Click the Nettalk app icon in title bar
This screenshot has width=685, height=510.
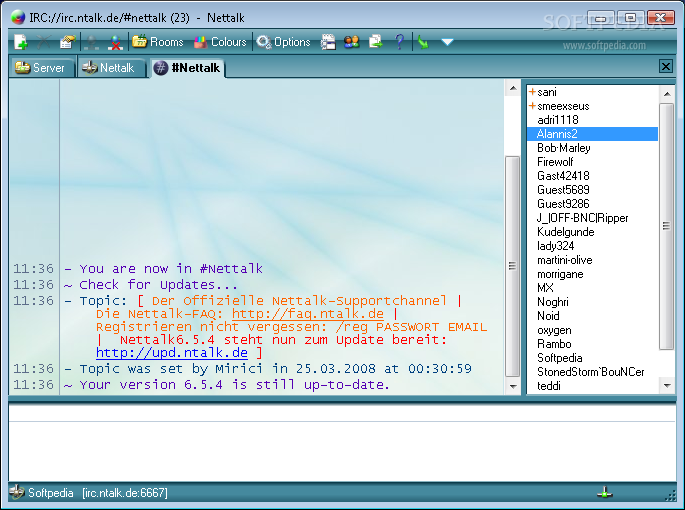tap(18, 17)
